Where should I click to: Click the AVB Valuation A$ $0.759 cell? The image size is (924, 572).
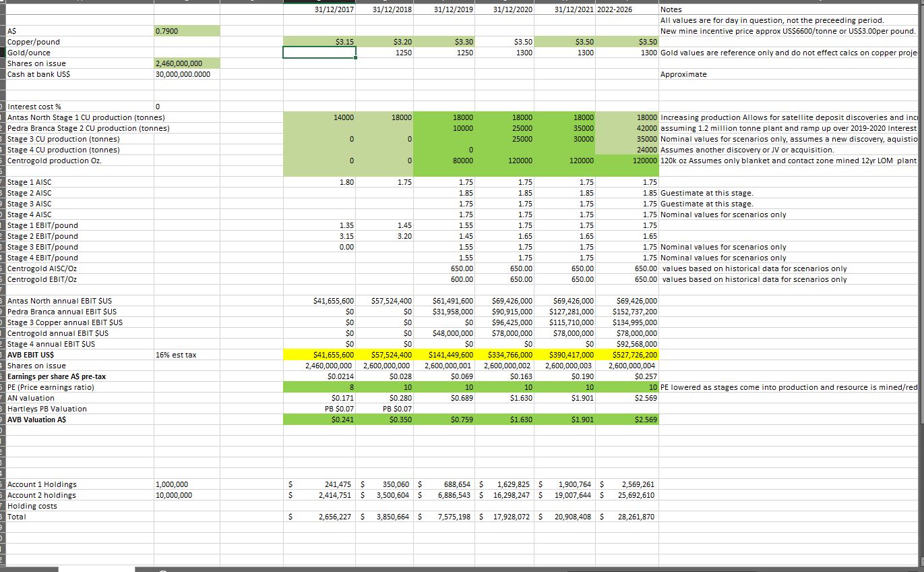[x=445, y=420]
